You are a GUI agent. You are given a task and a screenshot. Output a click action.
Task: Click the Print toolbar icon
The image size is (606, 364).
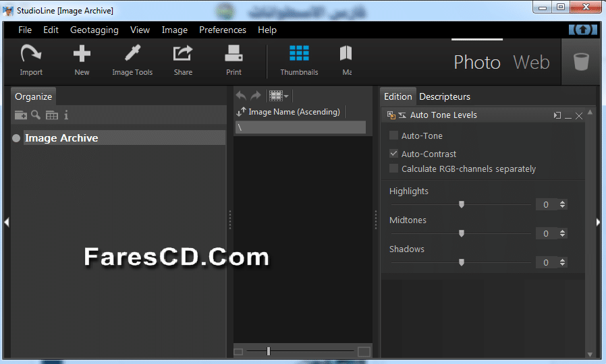[x=233, y=53]
